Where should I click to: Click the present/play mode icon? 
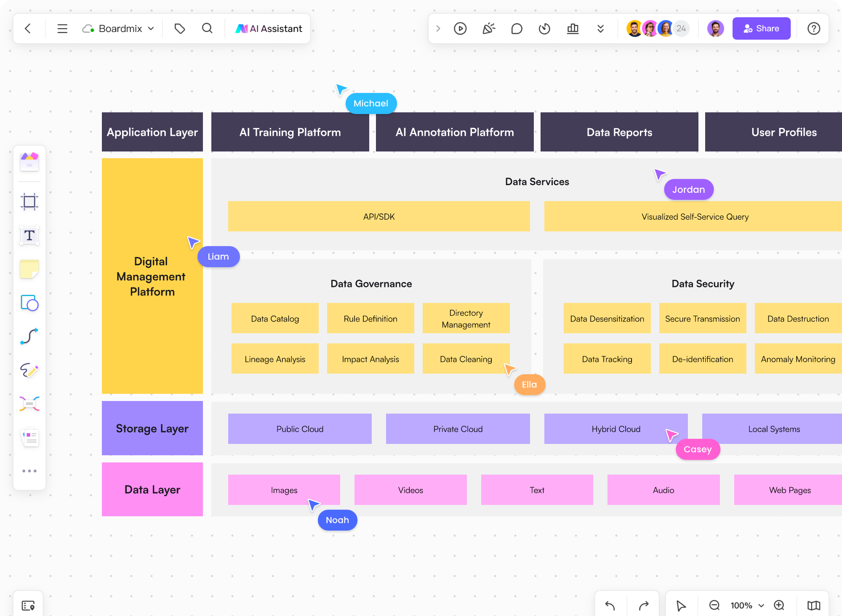[460, 29]
